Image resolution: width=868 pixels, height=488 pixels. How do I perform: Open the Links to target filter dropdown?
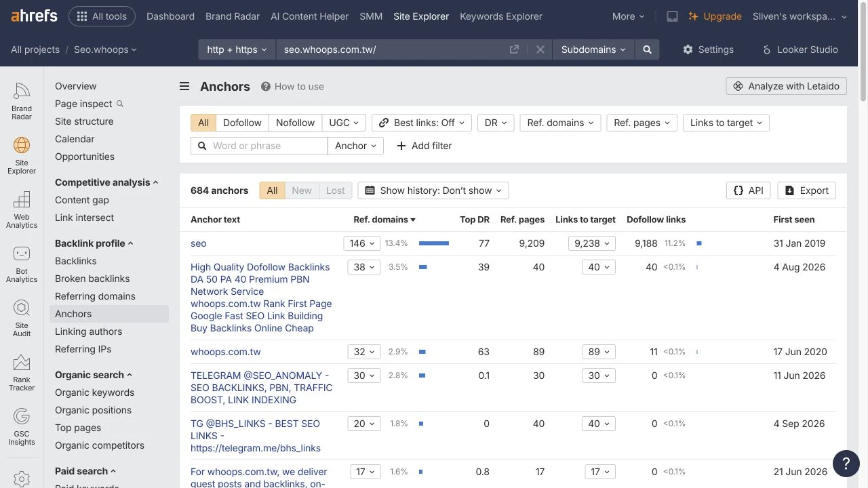tap(726, 123)
